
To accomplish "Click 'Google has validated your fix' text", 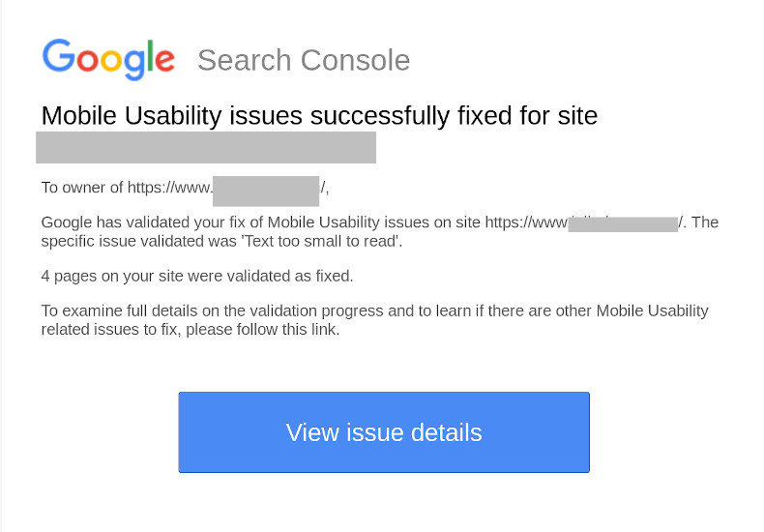I will tap(145, 222).
